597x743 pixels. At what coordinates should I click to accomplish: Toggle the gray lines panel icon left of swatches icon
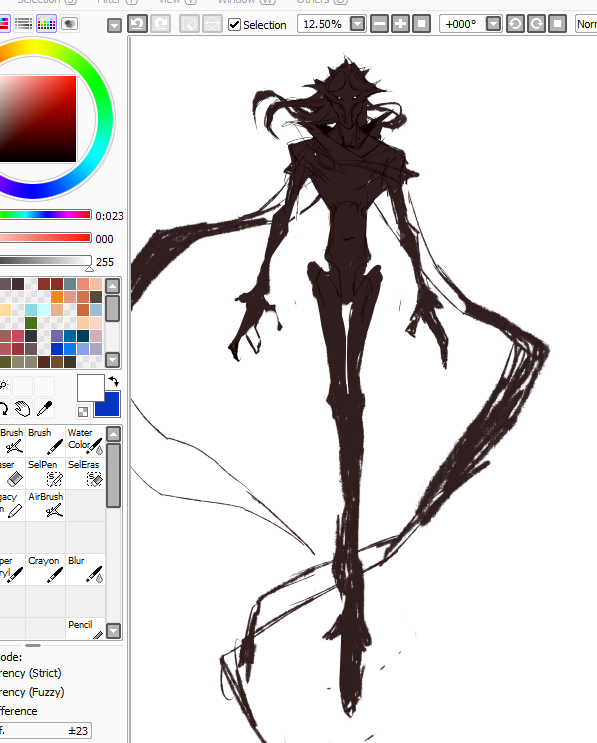pos(23,23)
